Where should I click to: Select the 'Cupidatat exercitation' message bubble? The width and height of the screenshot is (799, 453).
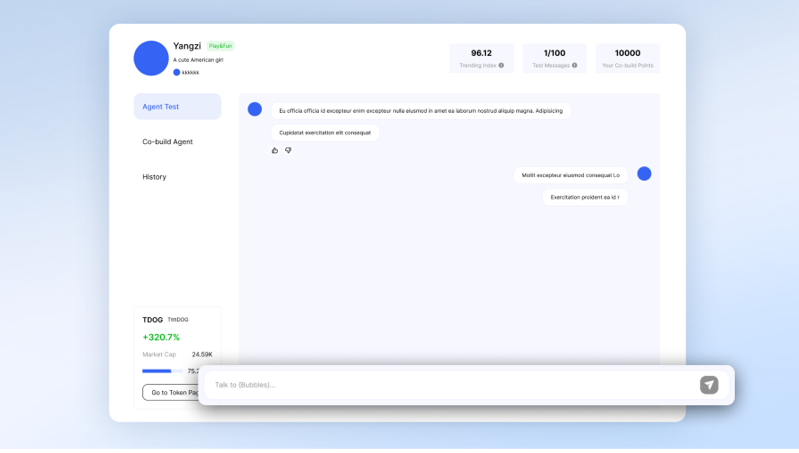pyautogui.click(x=325, y=133)
